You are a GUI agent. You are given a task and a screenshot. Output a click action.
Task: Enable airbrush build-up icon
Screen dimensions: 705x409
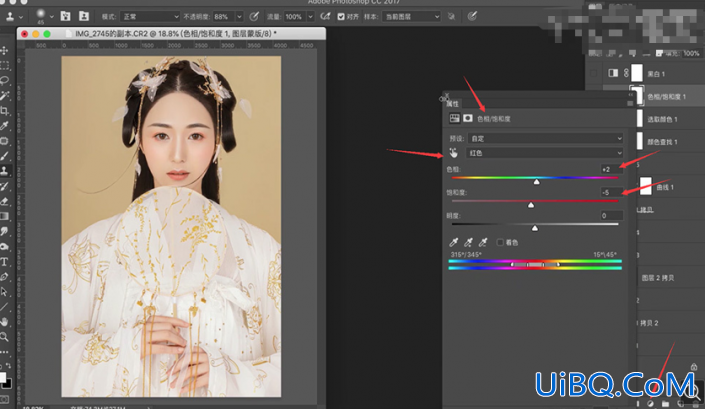(325, 17)
